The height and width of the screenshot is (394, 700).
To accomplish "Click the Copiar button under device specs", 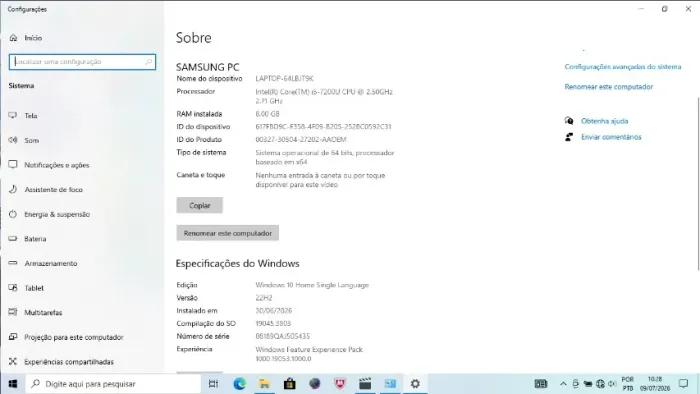I will [x=200, y=205].
